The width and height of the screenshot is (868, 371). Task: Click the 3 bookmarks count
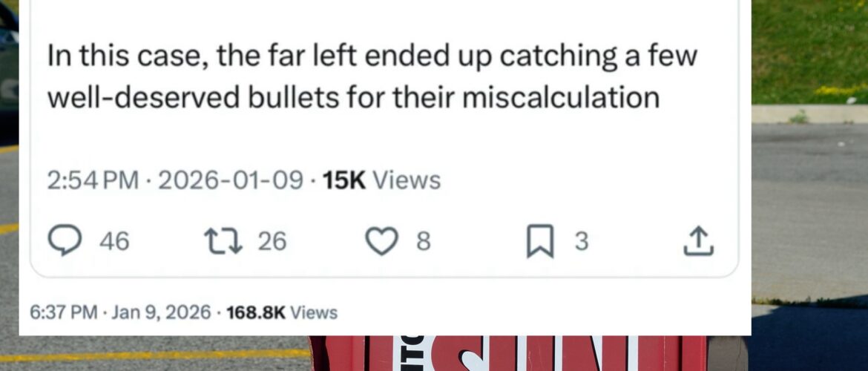582,241
